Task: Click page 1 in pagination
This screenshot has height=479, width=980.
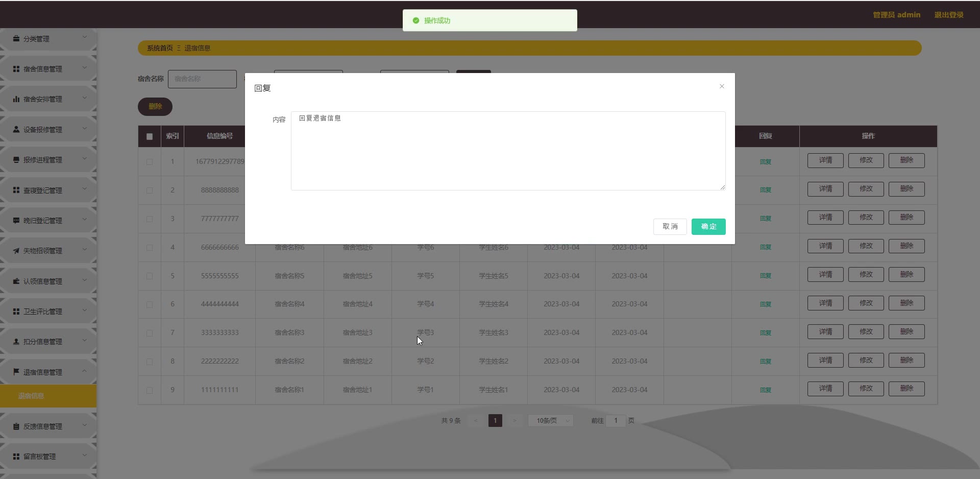Action: (x=495, y=421)
